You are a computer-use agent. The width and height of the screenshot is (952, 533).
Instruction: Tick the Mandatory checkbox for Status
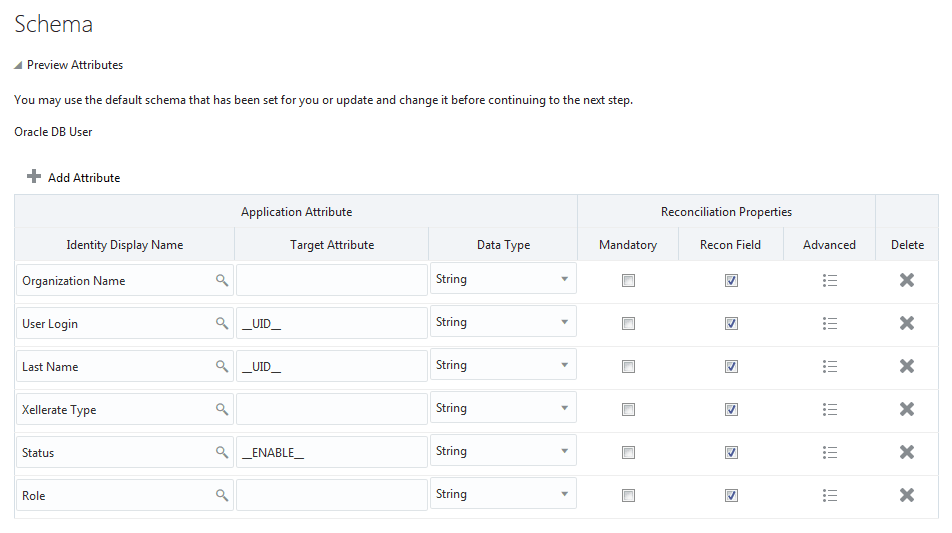click(628, 453)
